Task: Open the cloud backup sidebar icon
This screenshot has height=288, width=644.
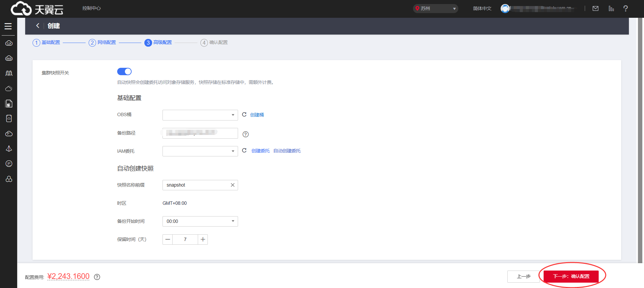Action: [9, 134]
